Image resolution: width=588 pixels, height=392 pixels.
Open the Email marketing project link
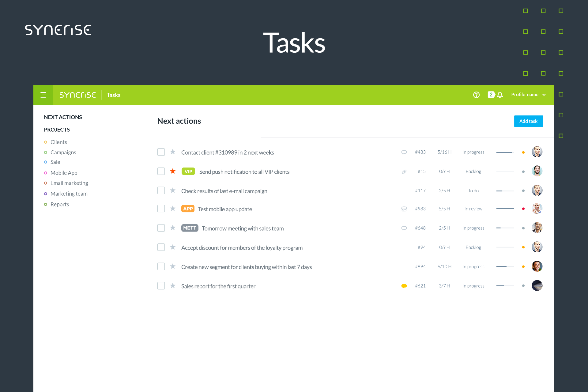tap(69, 183)
